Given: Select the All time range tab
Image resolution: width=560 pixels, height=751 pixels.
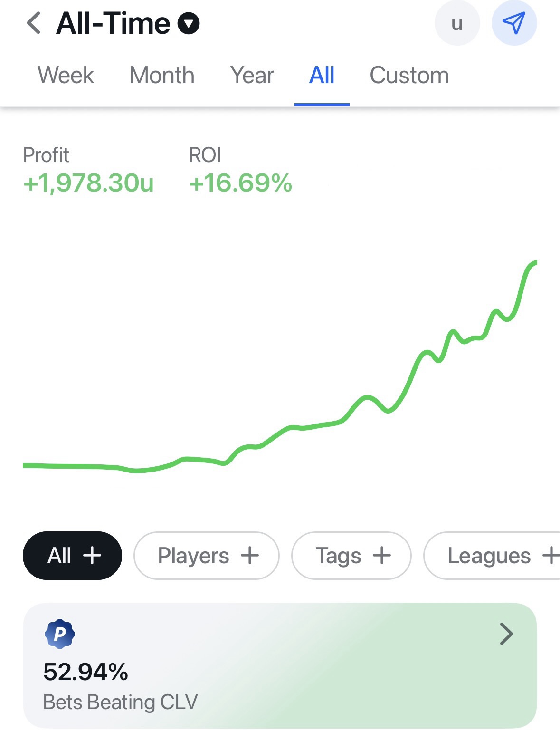Looking at the screenshot, I should [x=322, y=76].
